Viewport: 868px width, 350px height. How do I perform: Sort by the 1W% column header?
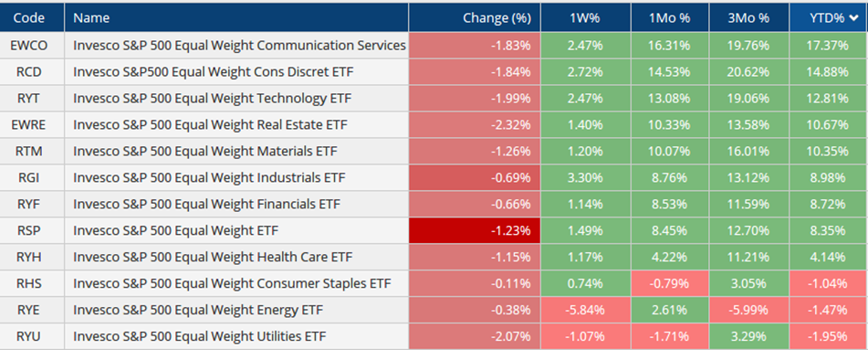click(x=586, y=17)
